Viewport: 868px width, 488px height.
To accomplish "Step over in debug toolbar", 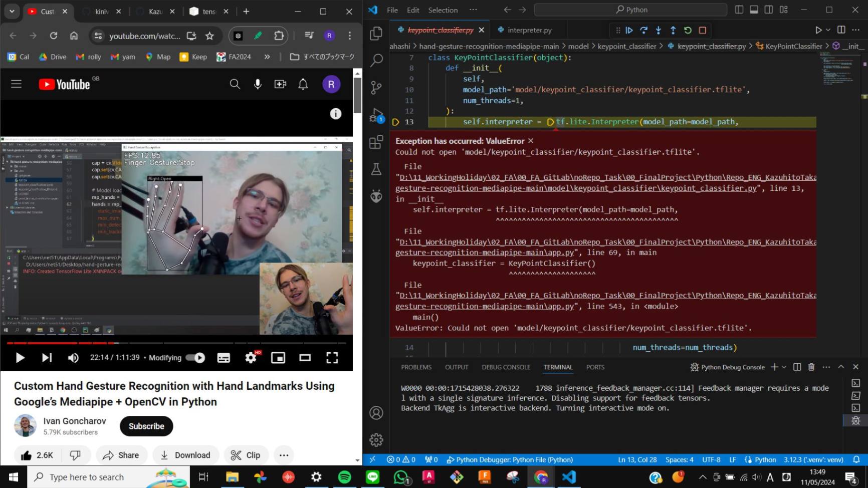I will [x=644, y=30].
